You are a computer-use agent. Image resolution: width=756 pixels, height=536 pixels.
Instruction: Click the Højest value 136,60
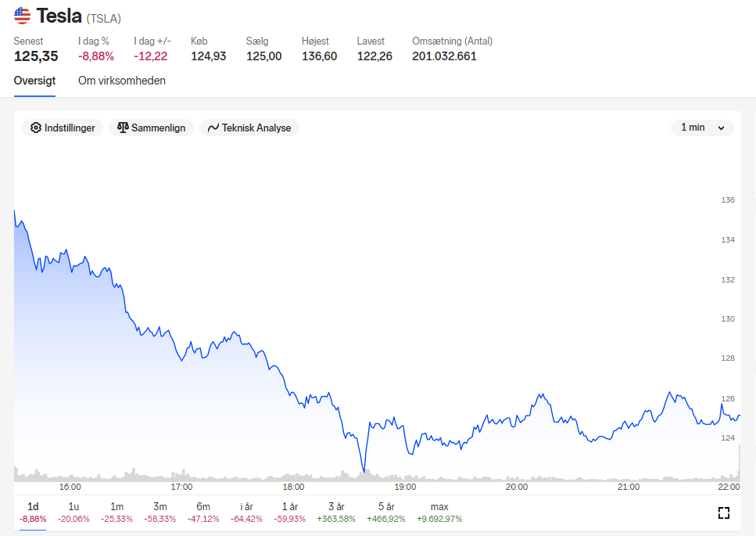[319, 56]
